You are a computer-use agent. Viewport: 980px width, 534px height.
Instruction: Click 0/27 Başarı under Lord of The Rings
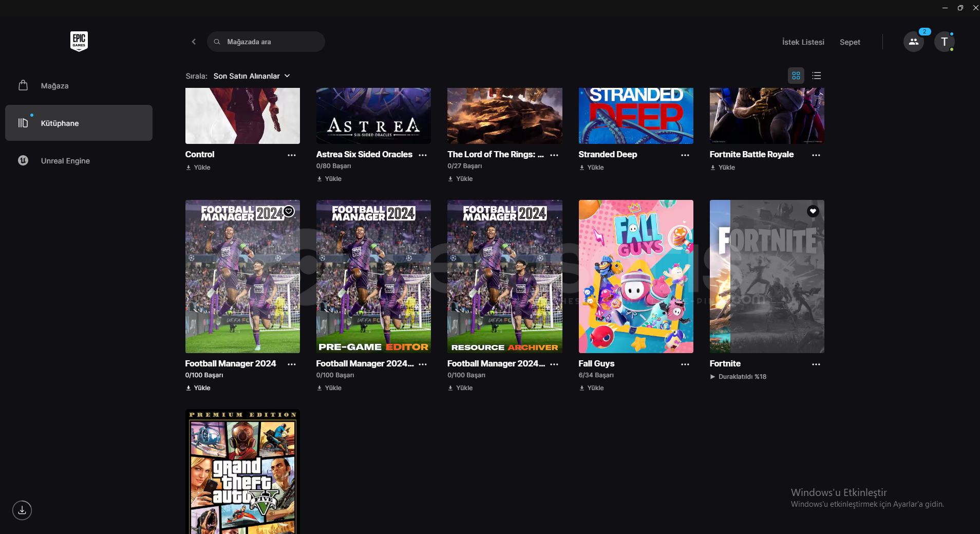(x=465, y=166)
